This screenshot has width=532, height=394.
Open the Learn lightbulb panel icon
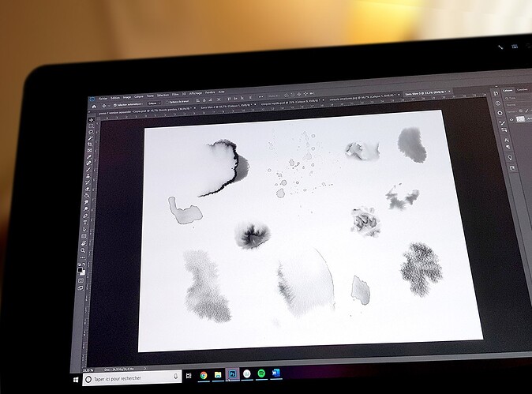pyautogui.click(x=510, y=157)
